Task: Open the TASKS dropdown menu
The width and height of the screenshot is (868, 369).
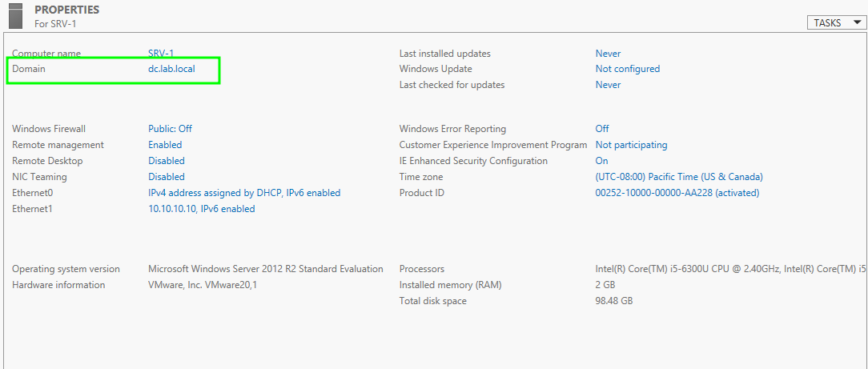Action: pyautogui.click(x=837, y=23)
